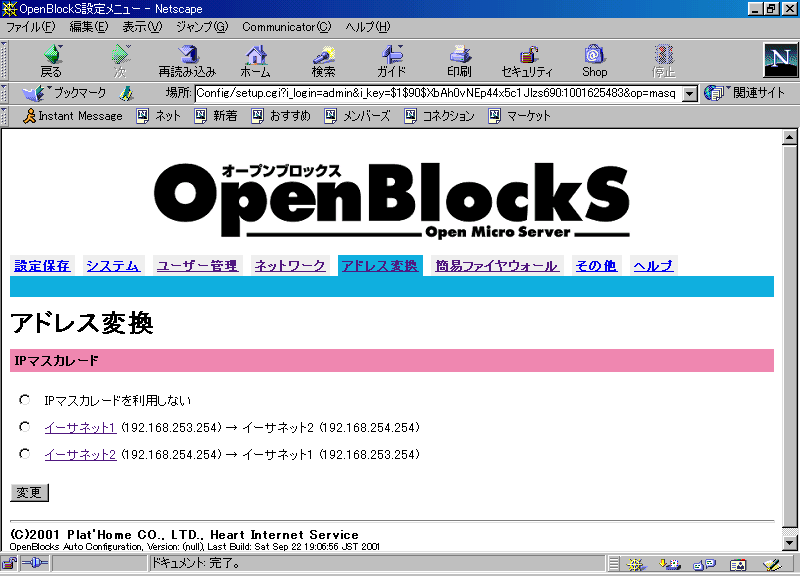Click the Back (戻る) toolbar icon
800x576 pixels.
[x=52, y=61]
